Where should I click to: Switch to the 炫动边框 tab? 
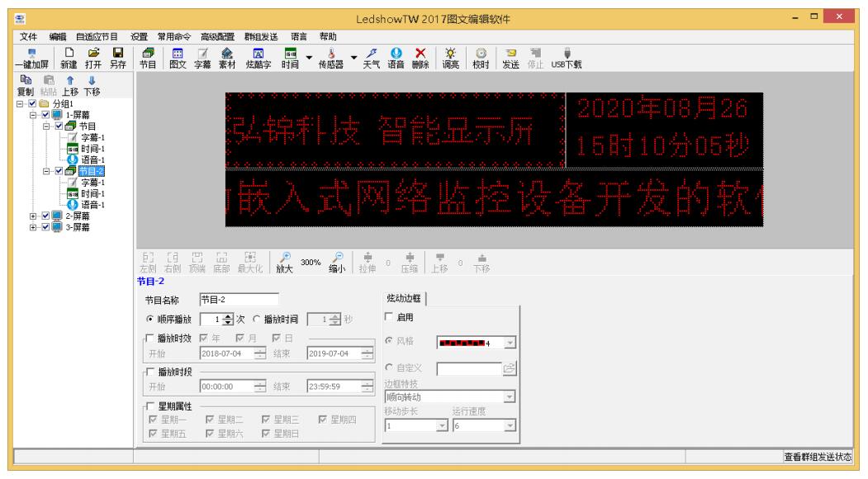pos(404,298)
